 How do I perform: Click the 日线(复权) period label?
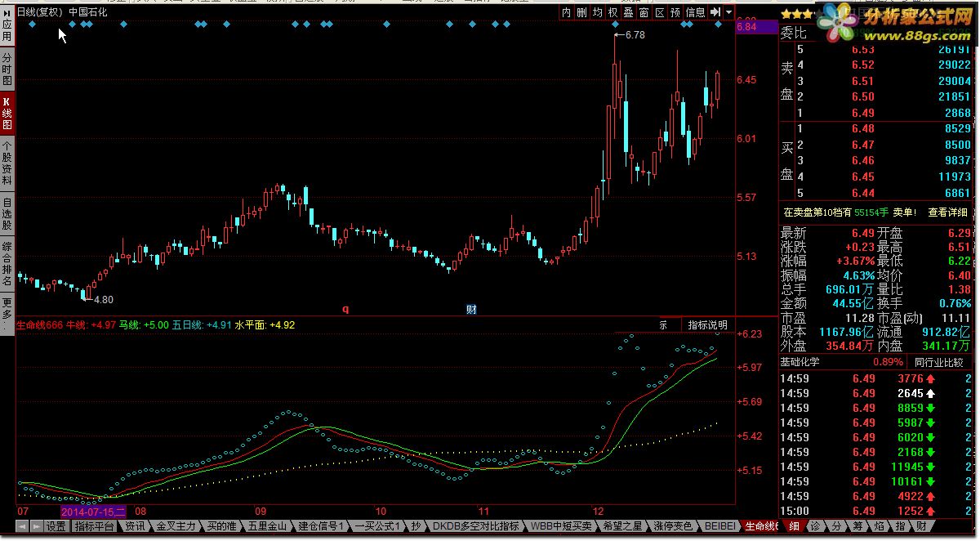pyautogui.click(x=40, y=12)
